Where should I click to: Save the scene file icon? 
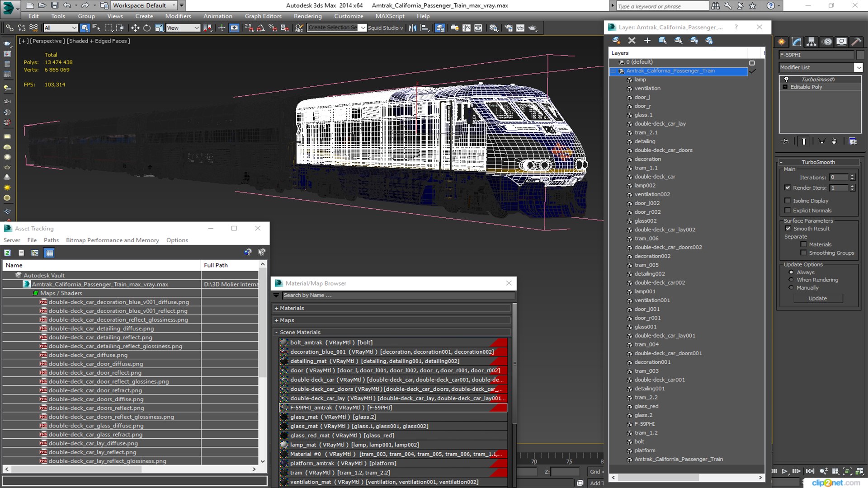pos(54,5)
